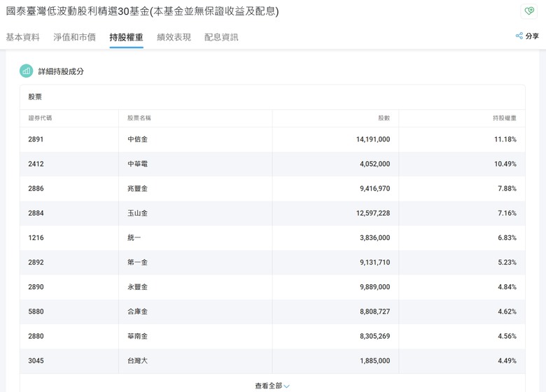Click share count 9,889,000
The height and width of the screenshot is (392, 546).
(x=375, y=287)
